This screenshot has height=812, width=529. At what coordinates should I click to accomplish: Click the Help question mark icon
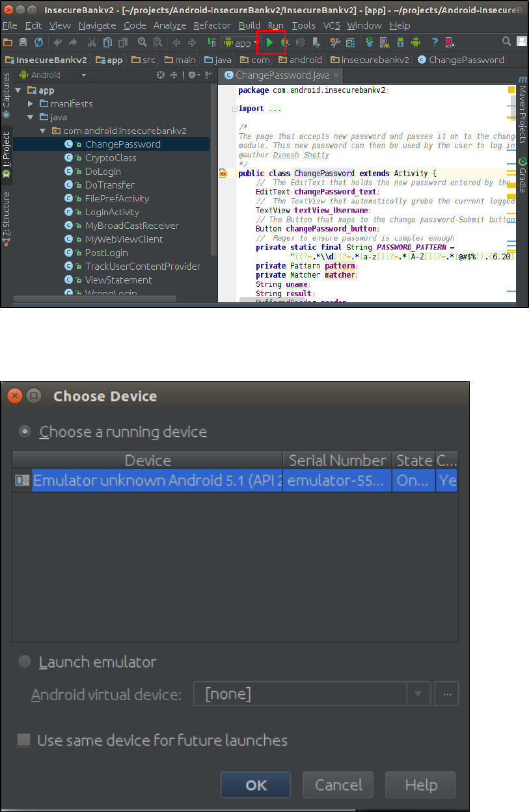[435, 42]
